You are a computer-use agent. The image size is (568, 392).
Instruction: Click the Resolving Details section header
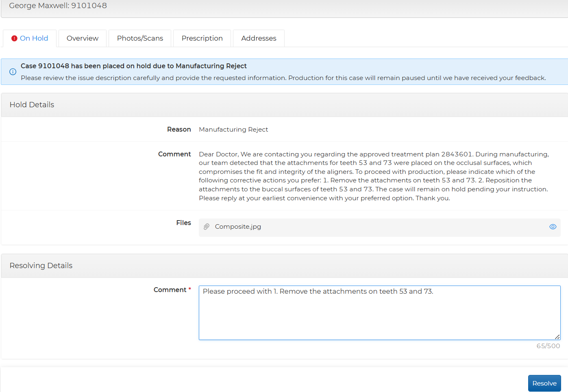[x=41, y=266]
